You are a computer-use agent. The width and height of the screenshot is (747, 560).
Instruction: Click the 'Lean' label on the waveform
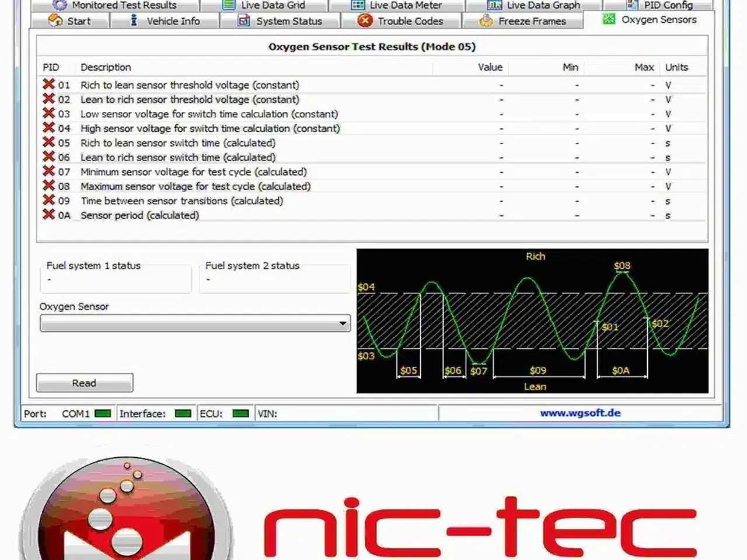[535, 386]
